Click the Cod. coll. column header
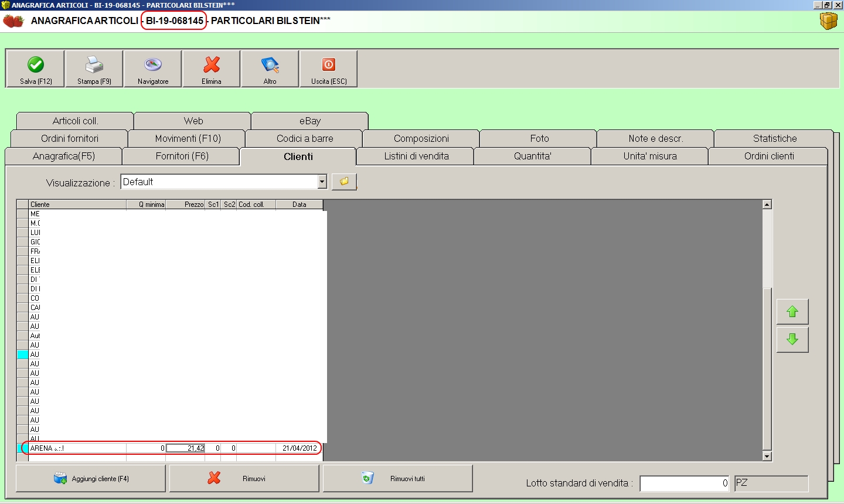The height and width of the screenshot is (504, 844). point(256,205)
